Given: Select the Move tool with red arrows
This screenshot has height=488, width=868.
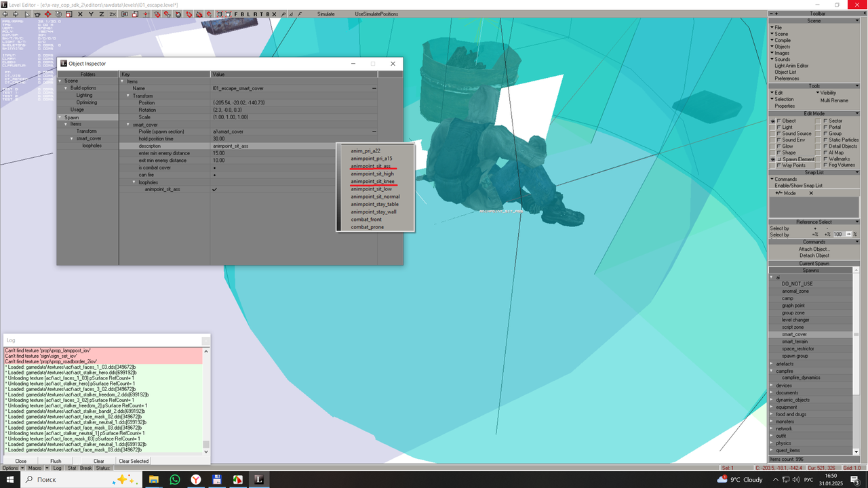Looking at the screenshot, I should 48,14.
